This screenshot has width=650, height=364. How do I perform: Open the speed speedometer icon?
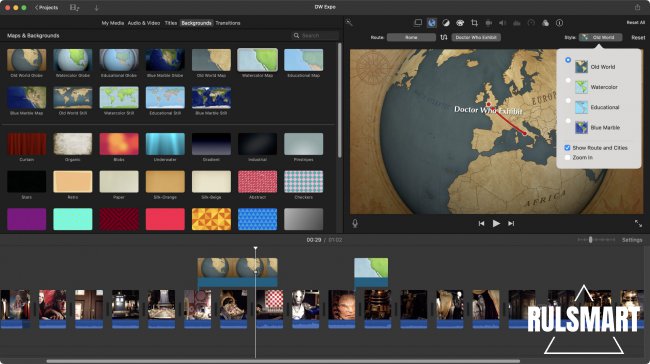(x=531, y=23)
